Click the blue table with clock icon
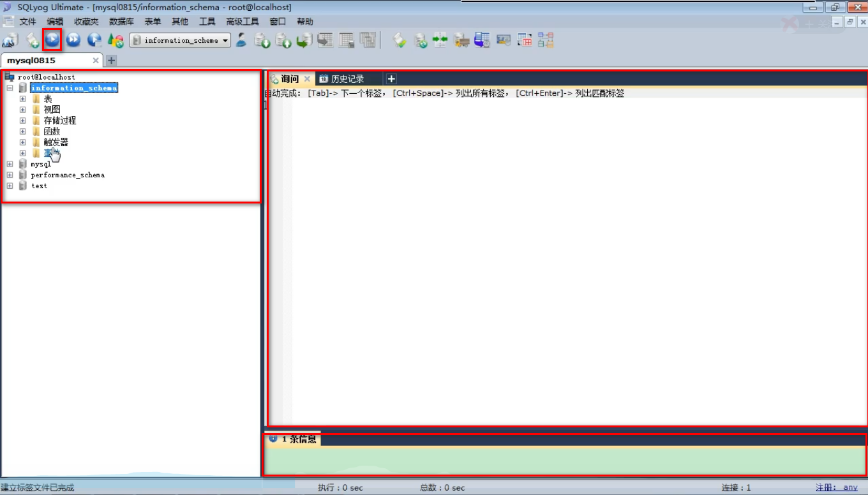This screenshot has width=868, height=495. click(483, 40)
